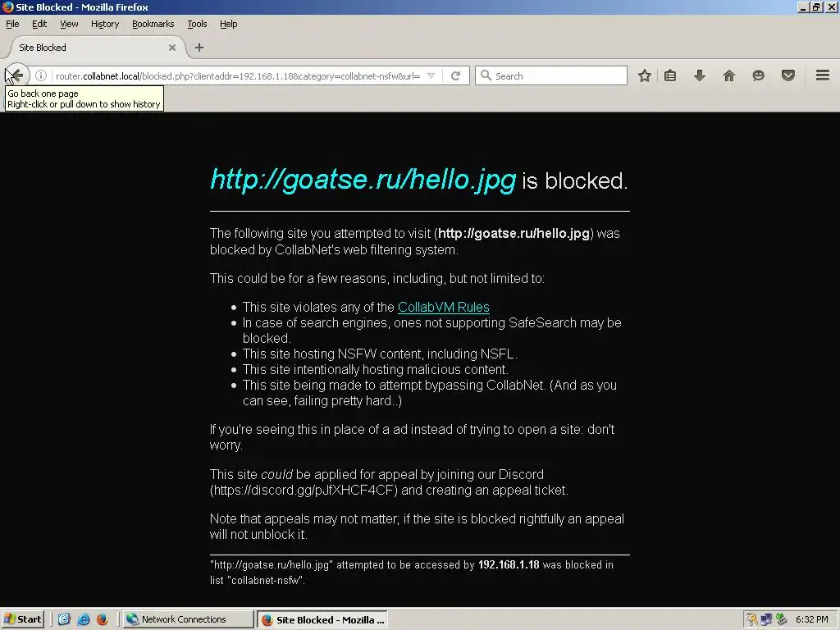This screenshot has height=630, width=840.
Task: Click the system tray clock 6:32 PM
Action: click(x=811, y=619)
